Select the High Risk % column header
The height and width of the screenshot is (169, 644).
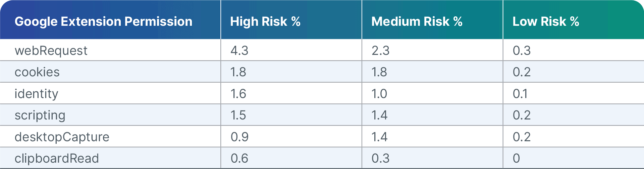coord(265,21)
